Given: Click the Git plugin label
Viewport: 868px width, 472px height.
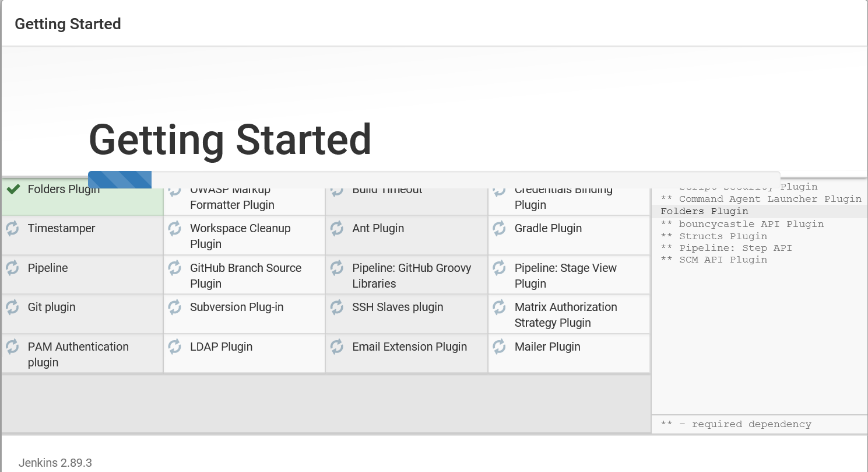Looking at the screenshot, I should (x=51, y=307).
